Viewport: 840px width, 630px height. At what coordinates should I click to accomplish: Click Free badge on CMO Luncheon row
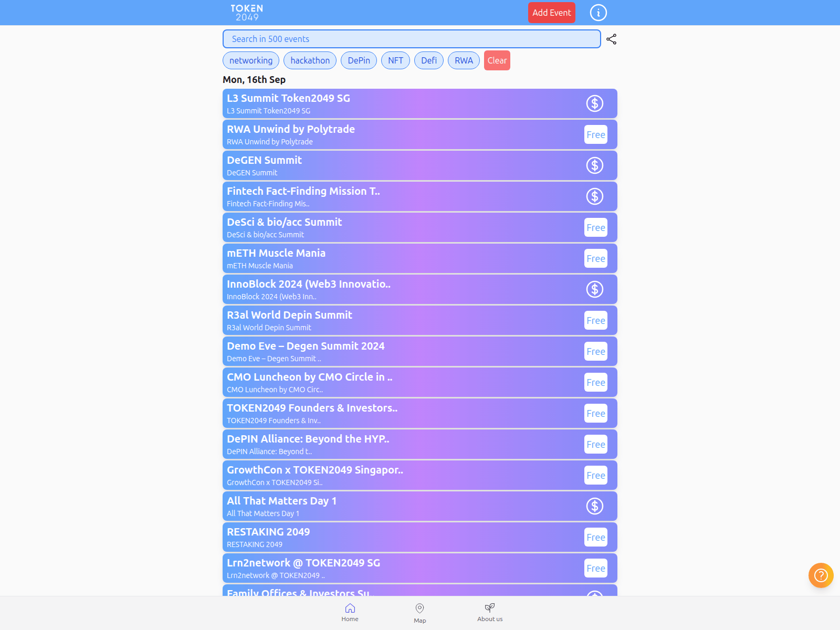click(x=596, y=382)
